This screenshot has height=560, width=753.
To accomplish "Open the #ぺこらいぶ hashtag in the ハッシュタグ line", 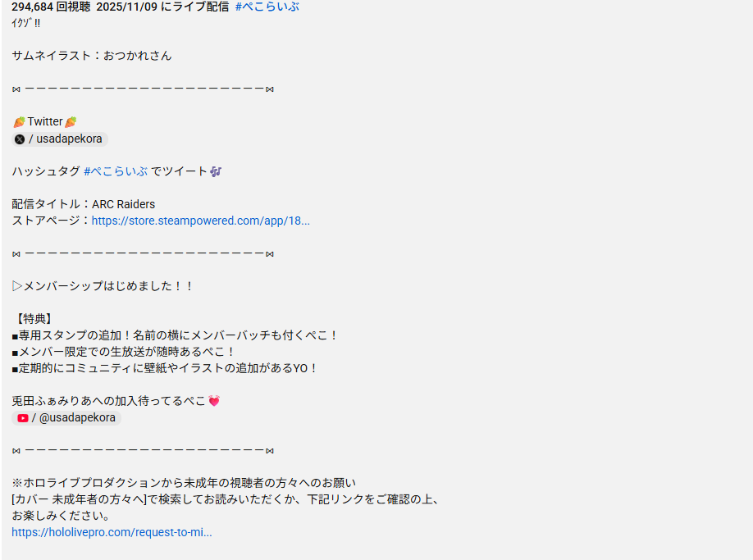I will pos(116,171).
